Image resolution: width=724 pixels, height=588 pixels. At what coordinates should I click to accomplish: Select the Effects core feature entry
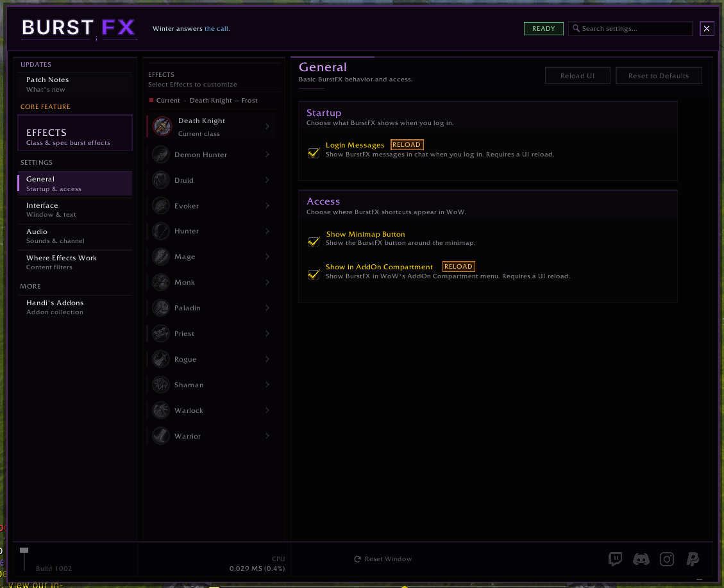[75, 133]
